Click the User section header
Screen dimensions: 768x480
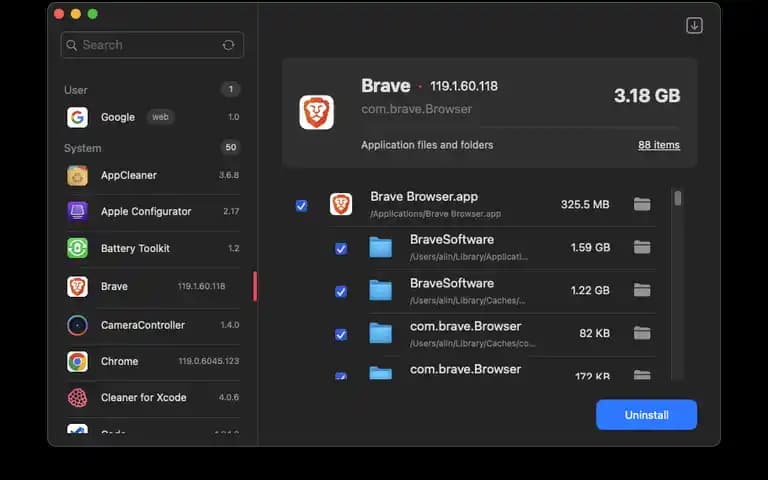(x=75, y=90)
